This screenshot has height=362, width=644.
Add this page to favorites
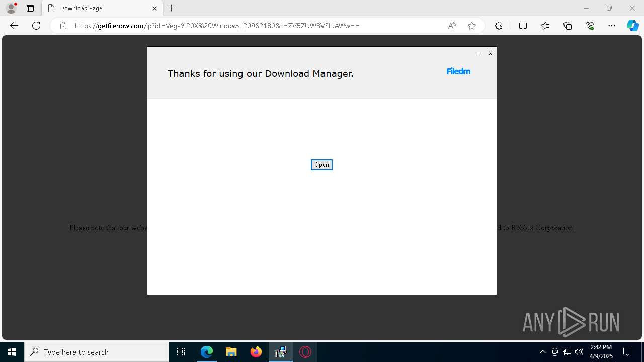coord(472,26)
